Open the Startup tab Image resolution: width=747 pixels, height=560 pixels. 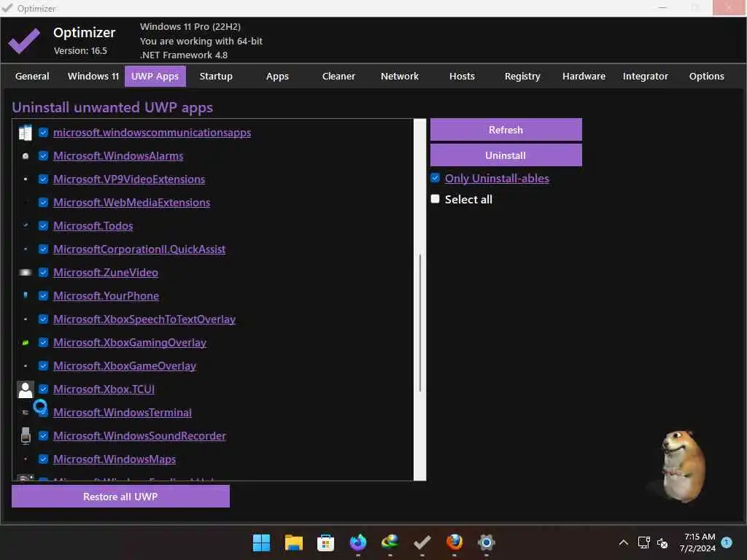(216, 76)
